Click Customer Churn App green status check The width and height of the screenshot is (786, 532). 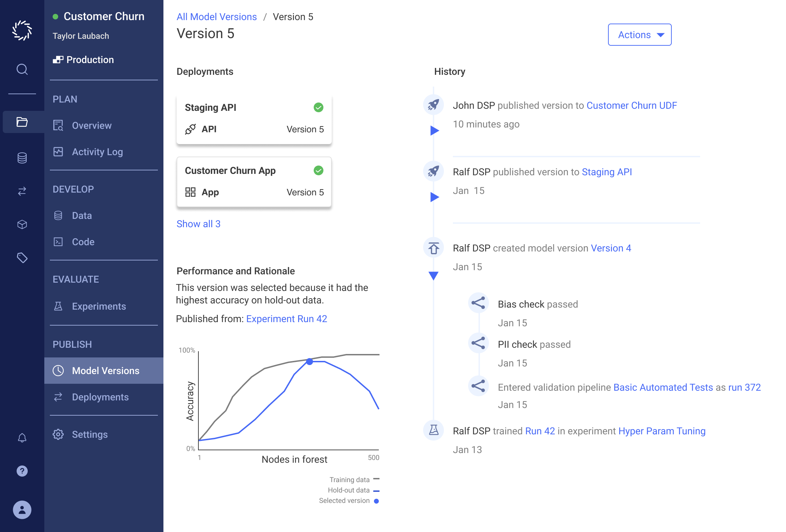[318, 170]
